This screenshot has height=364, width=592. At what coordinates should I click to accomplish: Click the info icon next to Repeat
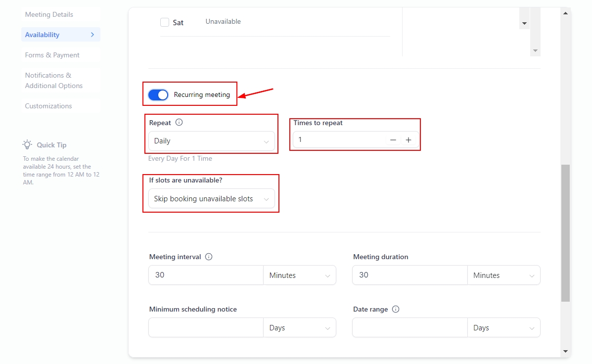point(179,123)
